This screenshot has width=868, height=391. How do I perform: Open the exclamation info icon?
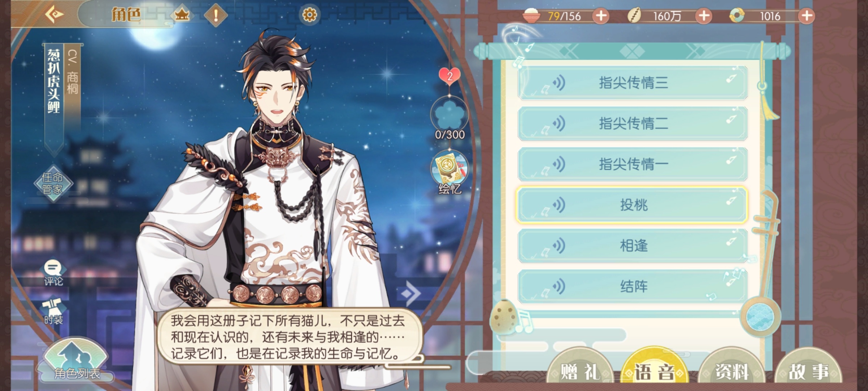pos(216,15)
